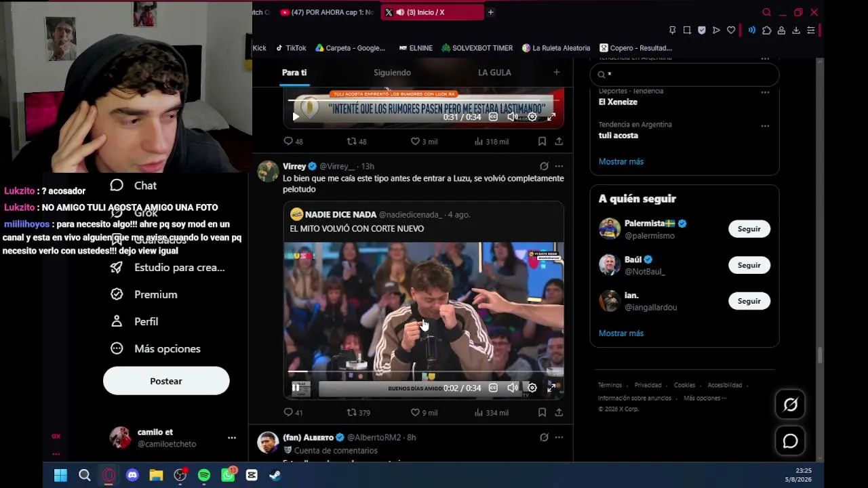Switch to the Para ti tab
The width and height of the screenshot is (868, 488).
click(294, 73)
